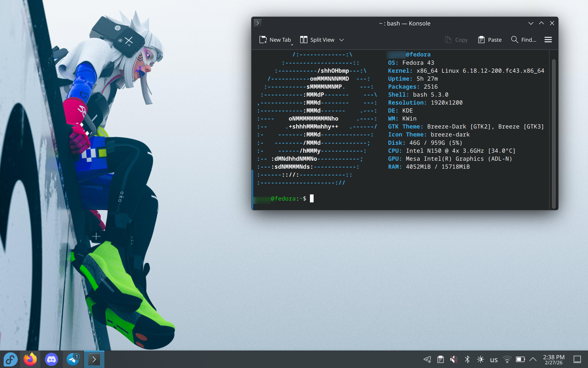
Task: Click the 'WM: KWin' line
Action: pos(402,118)
